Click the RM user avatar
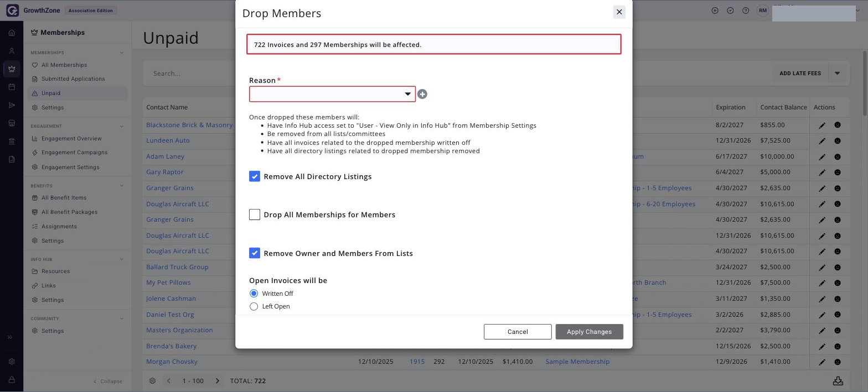 763,11
